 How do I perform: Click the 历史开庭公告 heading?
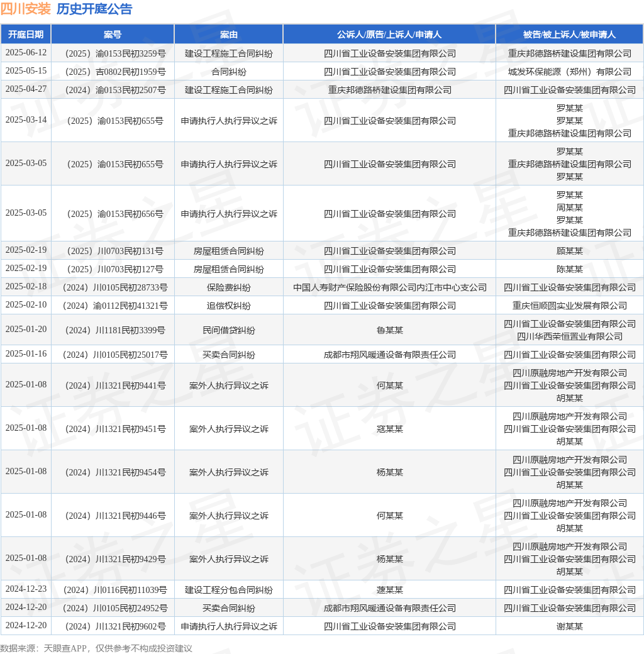pos(94,9)
